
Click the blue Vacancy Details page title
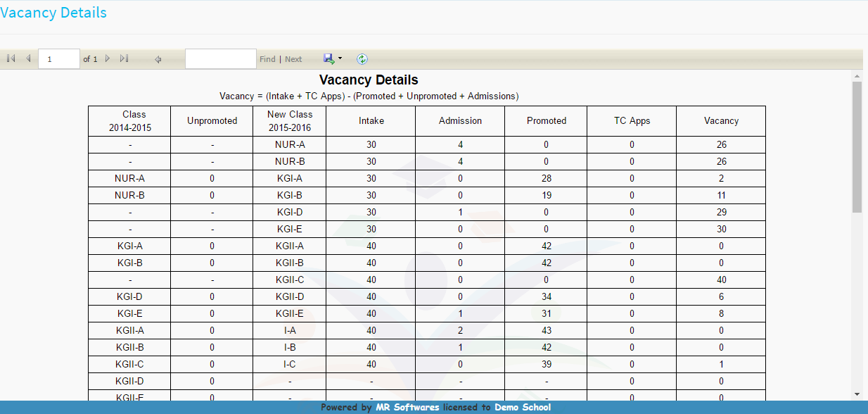[x=53, y=13]
